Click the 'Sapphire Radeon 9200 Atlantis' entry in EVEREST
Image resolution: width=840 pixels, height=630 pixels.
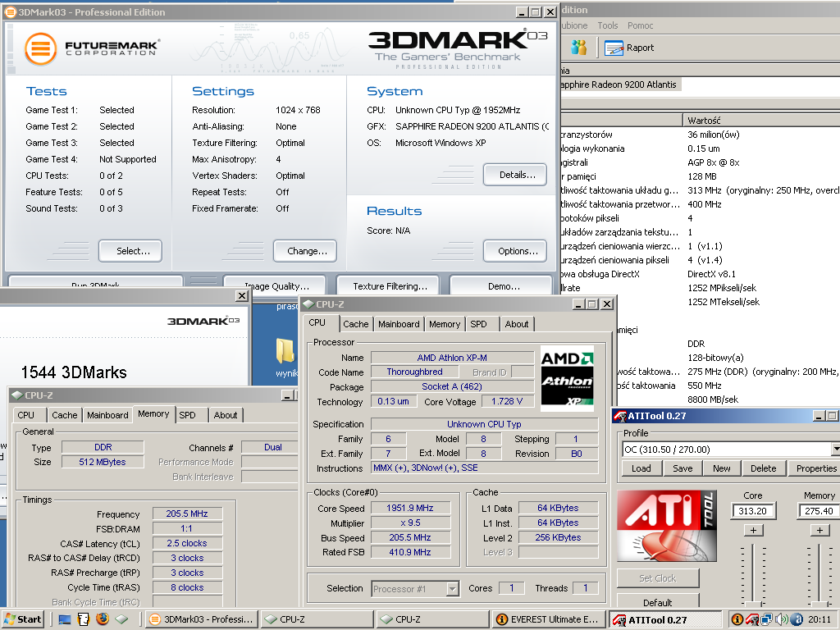click(619, 84)
